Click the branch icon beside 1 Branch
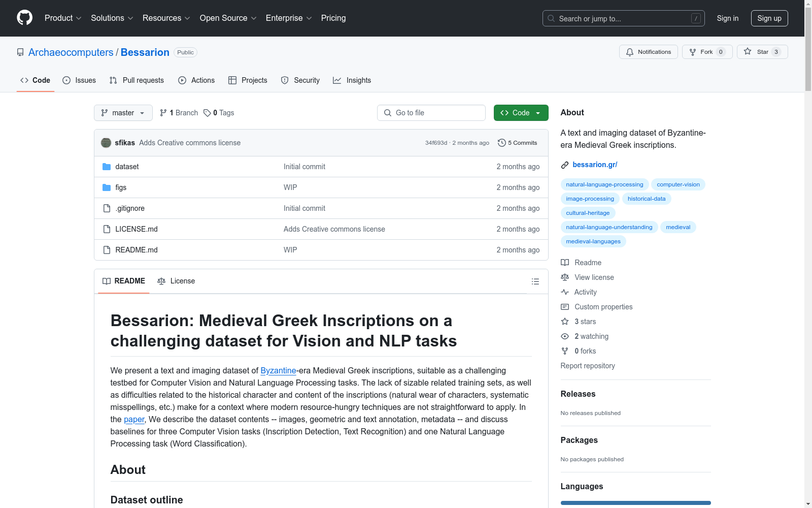 pos(163,113)
